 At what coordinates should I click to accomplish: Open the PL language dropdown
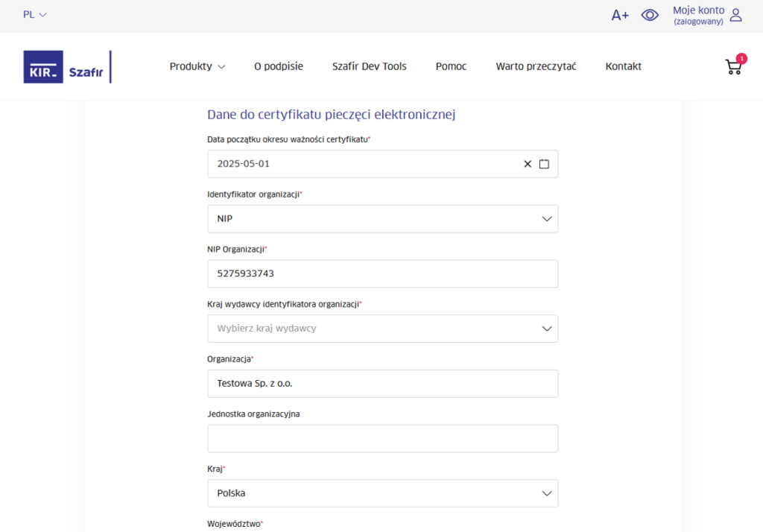point(34,15)
